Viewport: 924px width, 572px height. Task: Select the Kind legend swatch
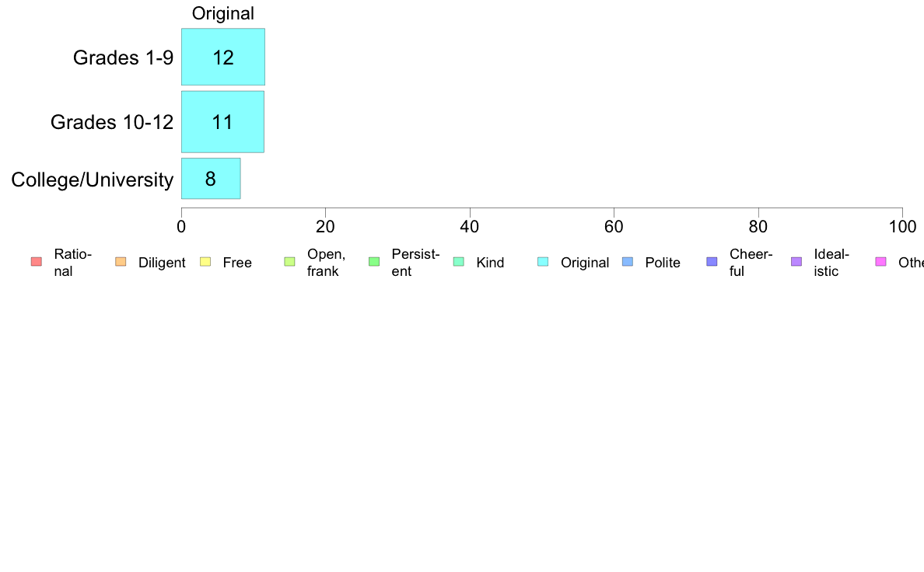click(x=458, y=262)
